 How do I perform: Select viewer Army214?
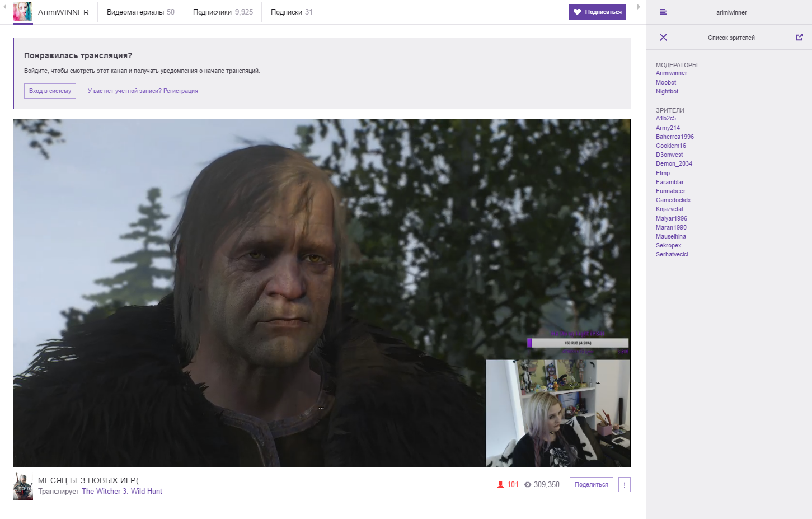tap(668, 128)
